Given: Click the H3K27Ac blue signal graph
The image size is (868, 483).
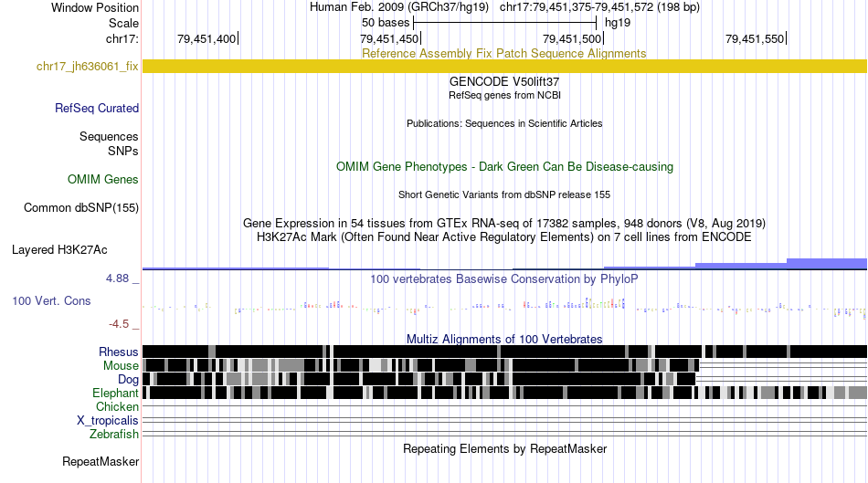Looking at the screenshot, I should tap(504, 264).
